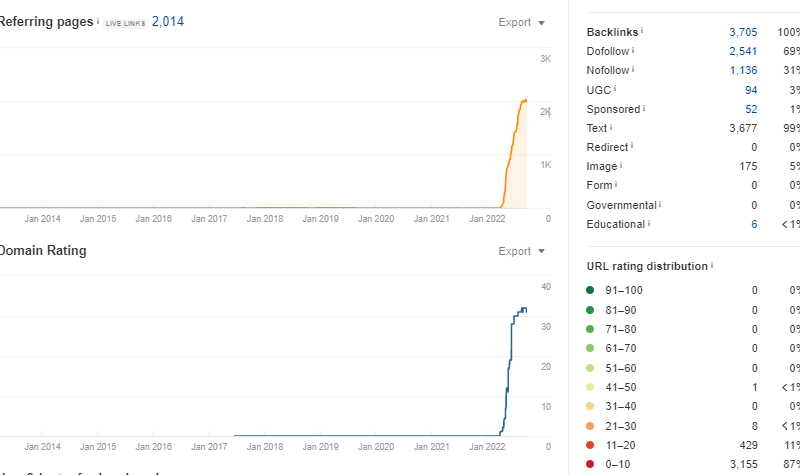Click URL rating distribution info icon
This screenshot has width=800, height=475.
pos(712,266)
